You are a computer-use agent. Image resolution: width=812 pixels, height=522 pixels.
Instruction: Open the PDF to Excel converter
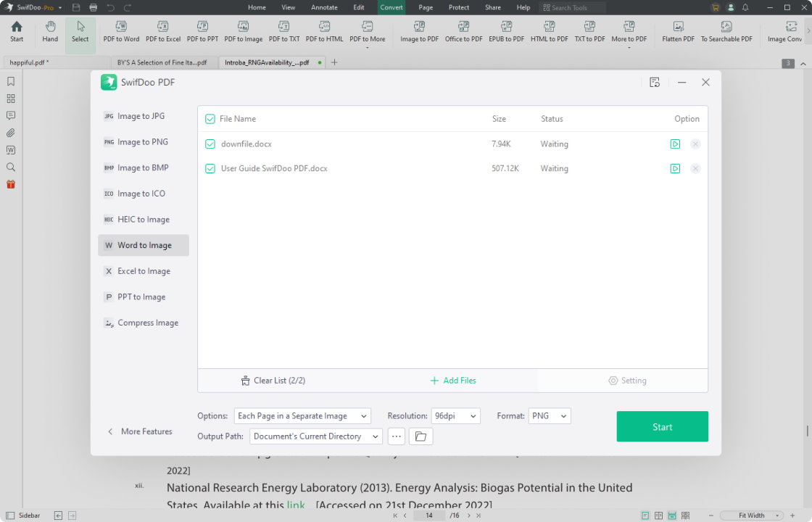tap(162, 32)
